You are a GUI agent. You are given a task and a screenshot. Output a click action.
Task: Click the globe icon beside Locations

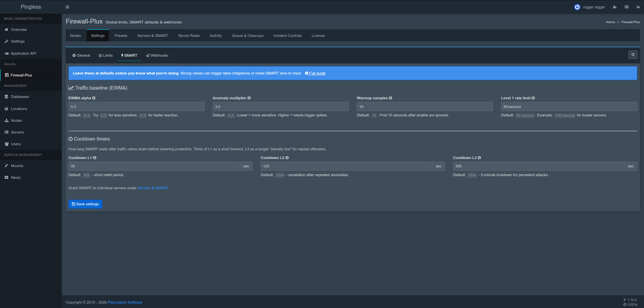tap(7, 109)
